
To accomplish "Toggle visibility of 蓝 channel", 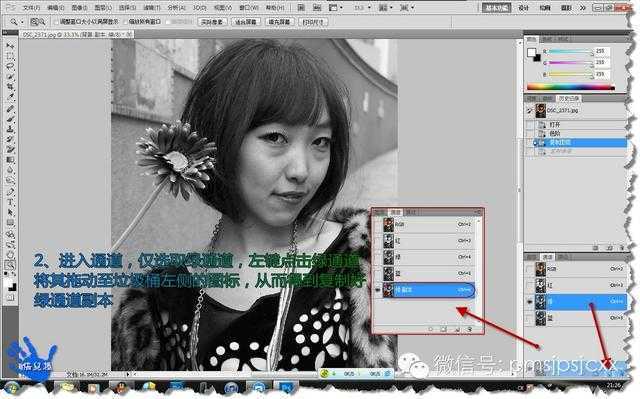I will (529, 317).
